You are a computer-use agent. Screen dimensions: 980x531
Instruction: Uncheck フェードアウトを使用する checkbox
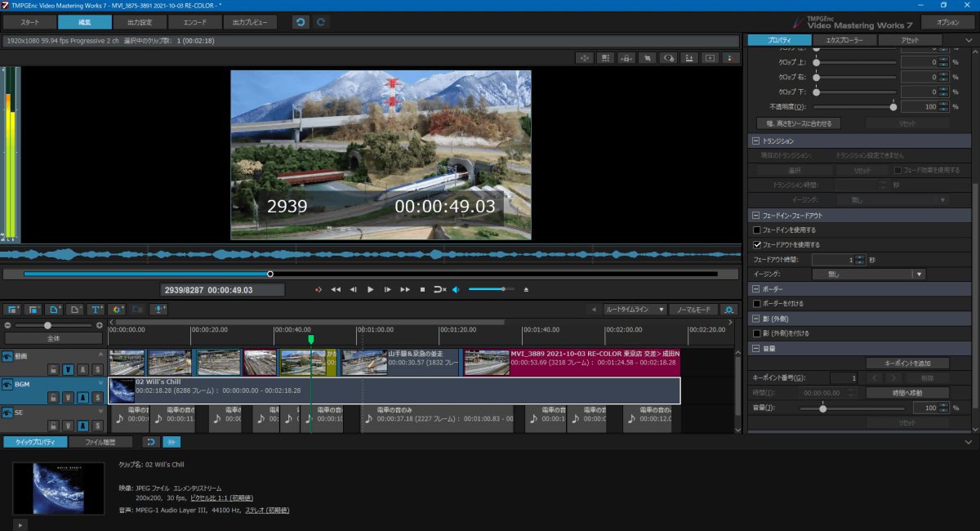point(757,244)
